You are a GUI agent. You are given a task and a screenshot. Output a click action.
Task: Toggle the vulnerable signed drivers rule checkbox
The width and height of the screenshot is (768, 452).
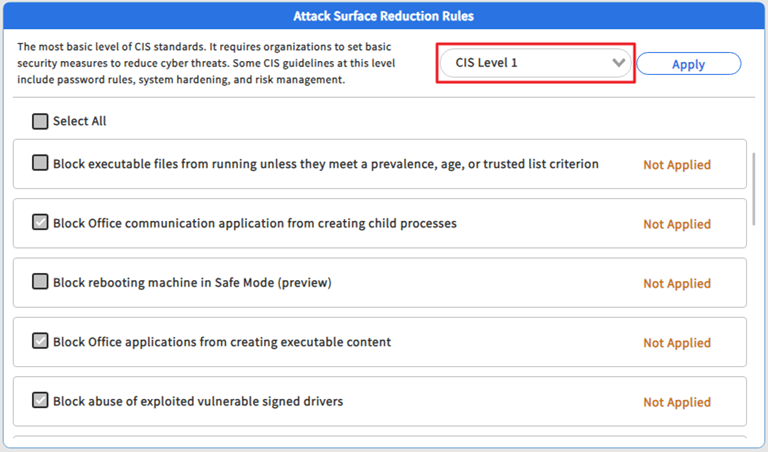tap(40, 401)
